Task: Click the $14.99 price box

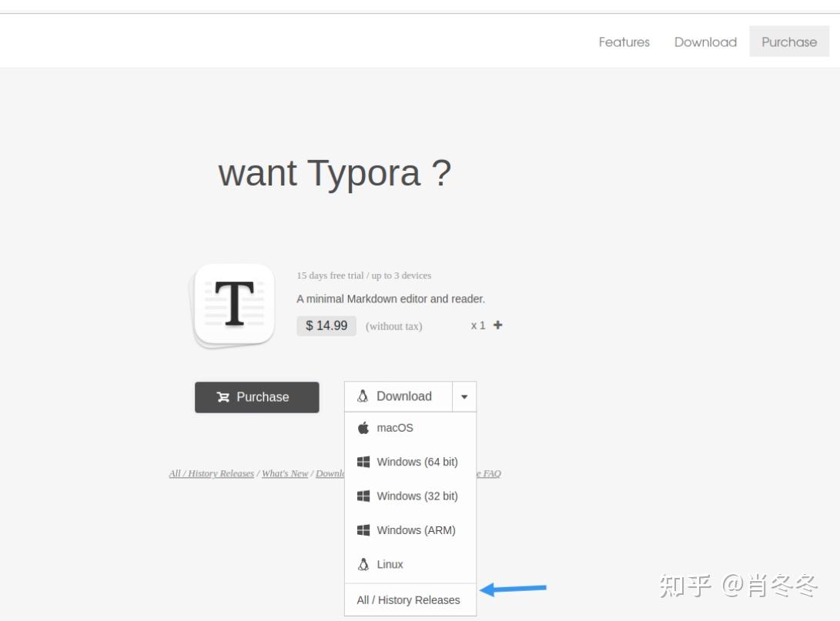Action: click(326, 326)
